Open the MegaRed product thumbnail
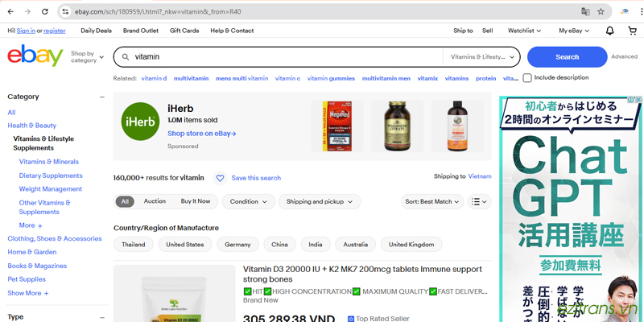Image resolution: width=644 pixels, height=322 pixels. coord(337,126)
